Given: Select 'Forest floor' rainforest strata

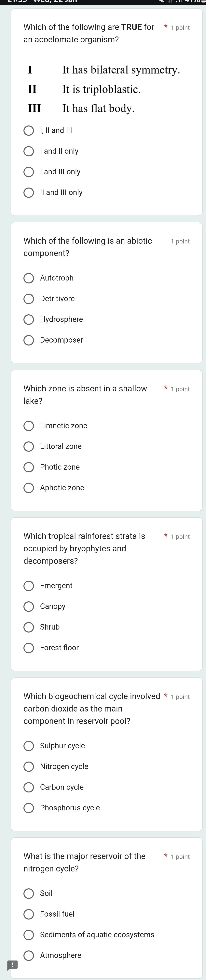Looking at the screenshot, I should (29, 648).
